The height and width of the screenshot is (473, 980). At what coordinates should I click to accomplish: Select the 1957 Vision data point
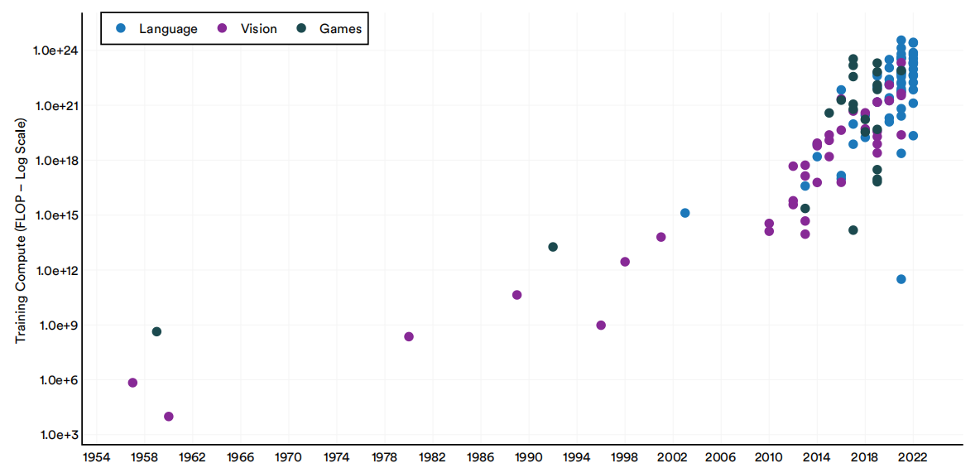click(x=132, y=383)
